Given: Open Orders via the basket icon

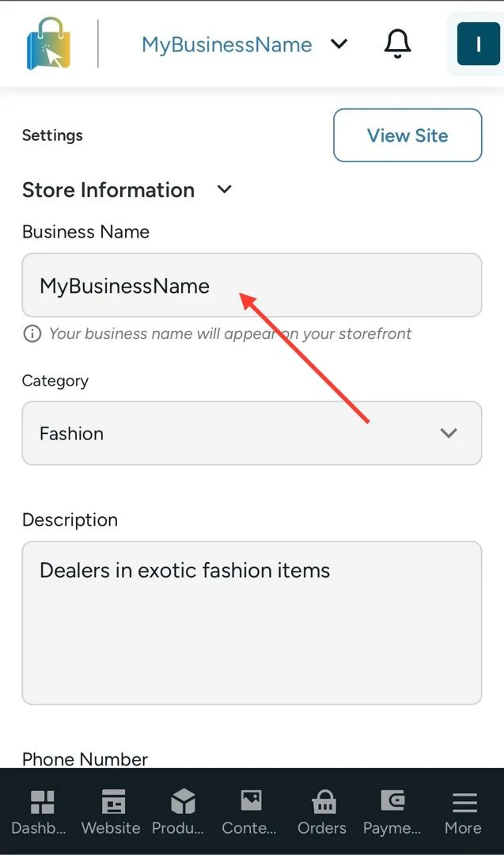Looking at the screenshot, I should 324,801.
